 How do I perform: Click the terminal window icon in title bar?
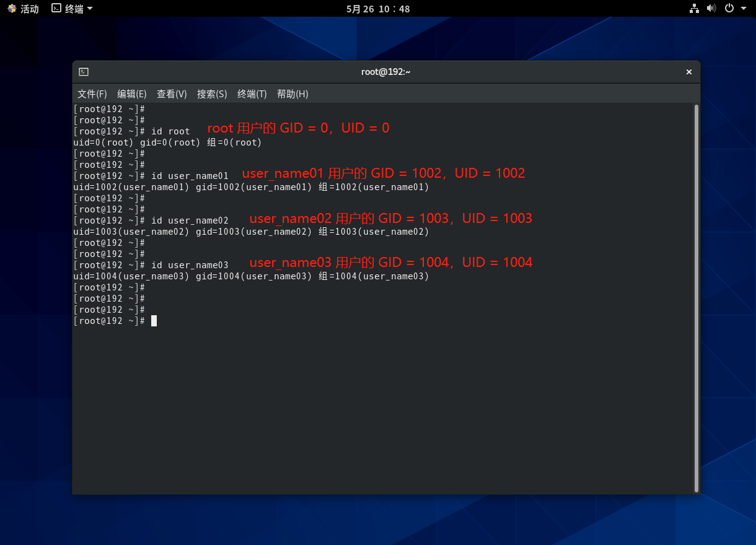click(x=84, y=72)
